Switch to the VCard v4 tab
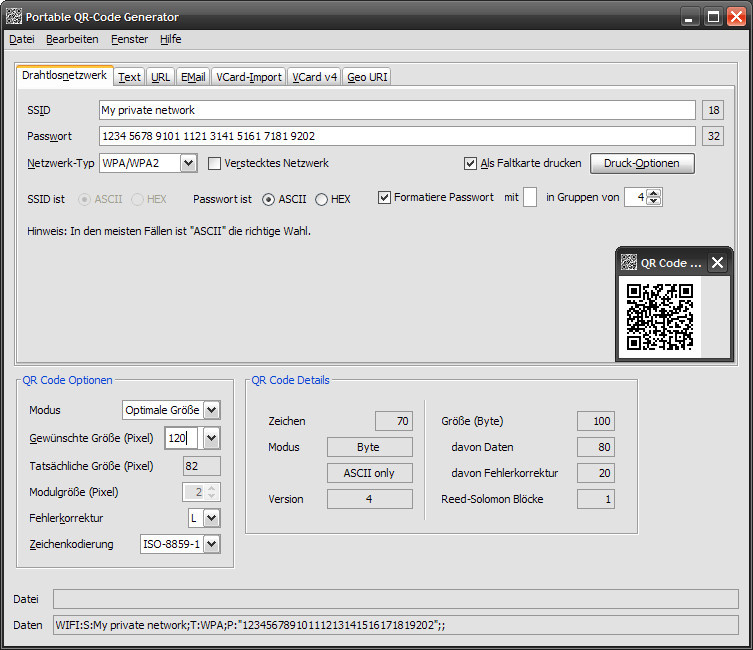Image resolution: width=753 pixels, height=650 pixels. pos(315,77)
